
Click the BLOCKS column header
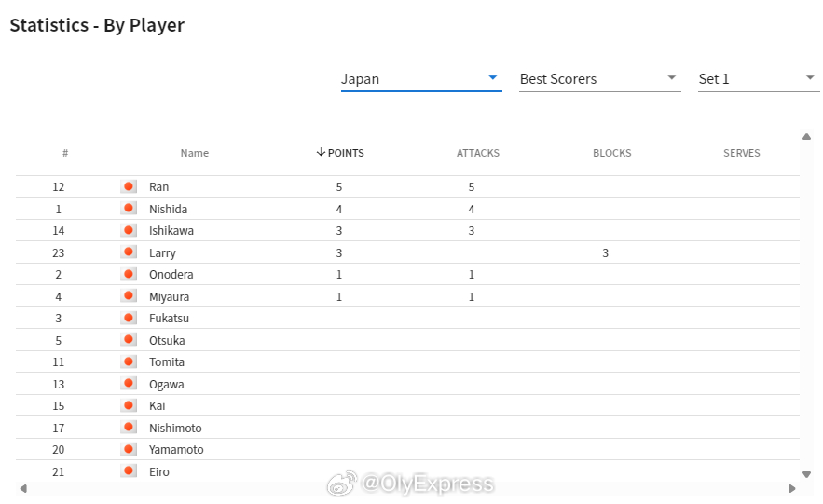[x=612, y=153]
